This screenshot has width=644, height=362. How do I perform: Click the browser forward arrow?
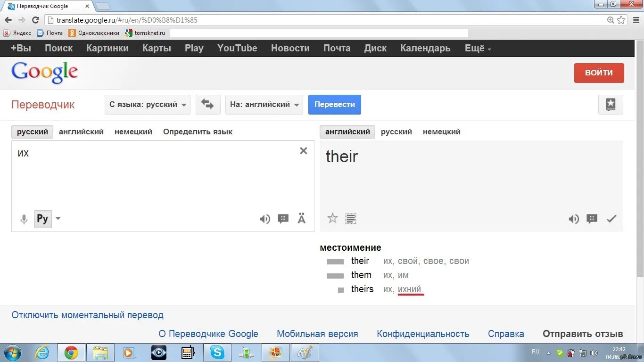(x=22, y=20)
